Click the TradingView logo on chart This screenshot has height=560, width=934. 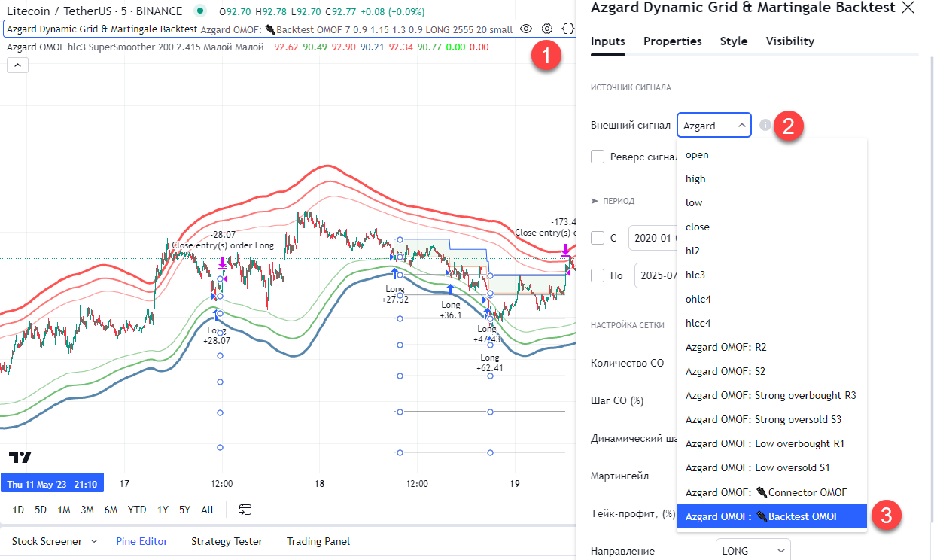click(20, 457)
